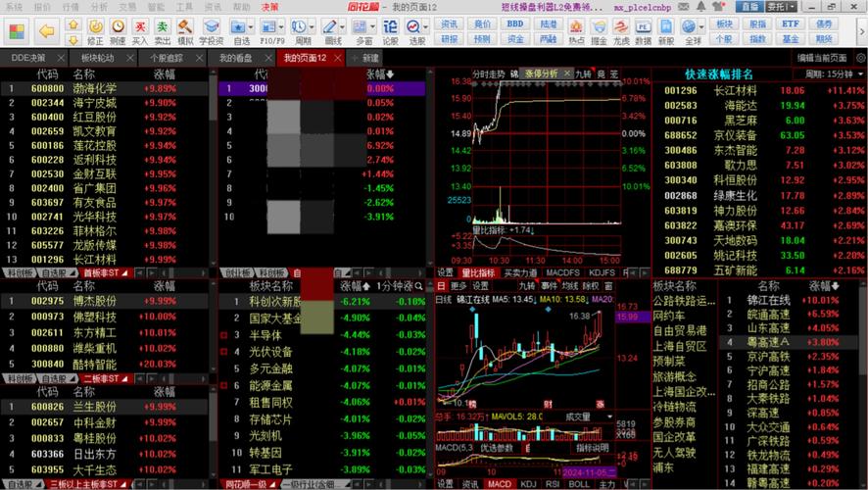Switch to the DDE决策 page tab
Screen dimensions: 868x490
click(x=28, y=58)
